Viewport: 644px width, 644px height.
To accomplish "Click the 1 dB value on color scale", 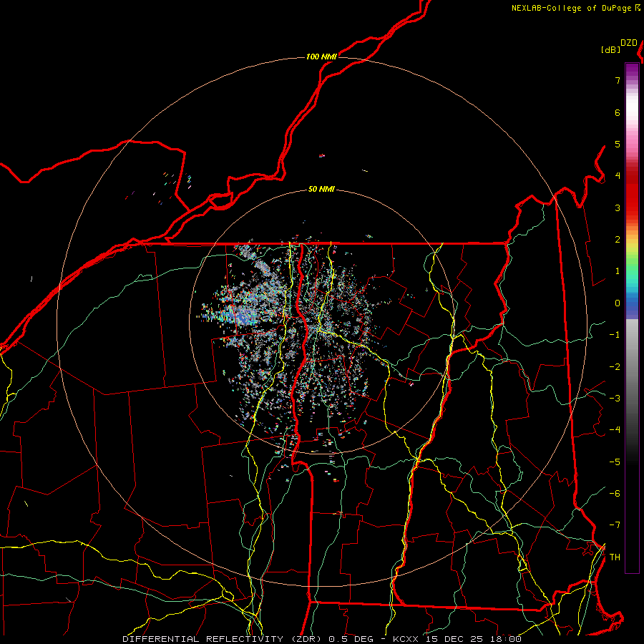I will tap(618, 271).
